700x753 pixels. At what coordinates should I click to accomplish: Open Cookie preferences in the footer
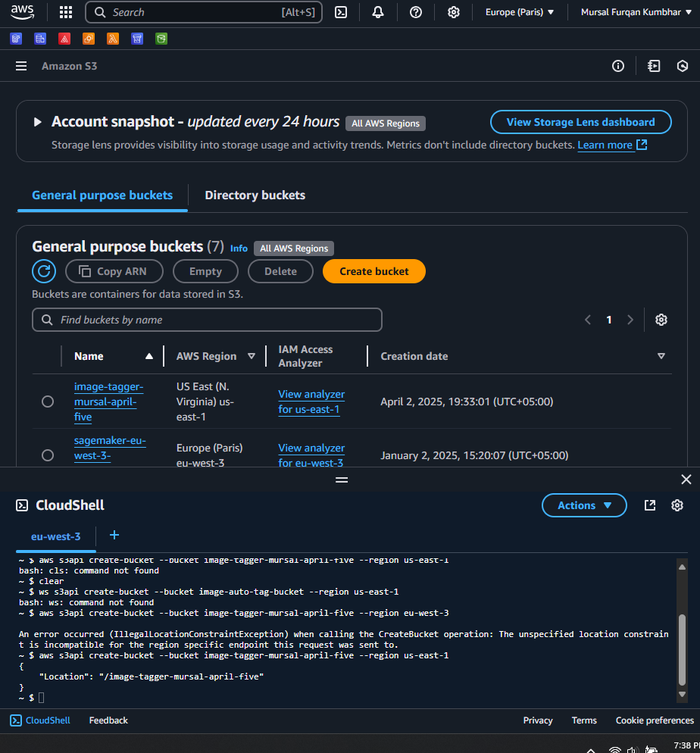655,720
